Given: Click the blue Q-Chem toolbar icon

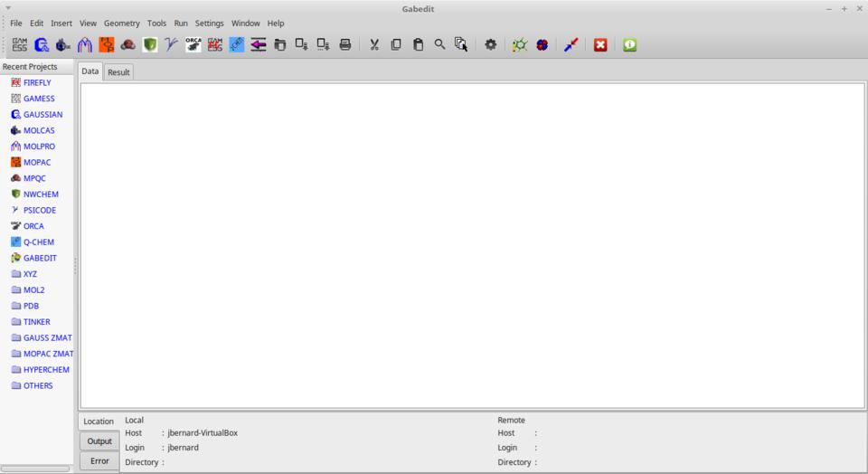Looking at the screenshot, I should 237,44.
